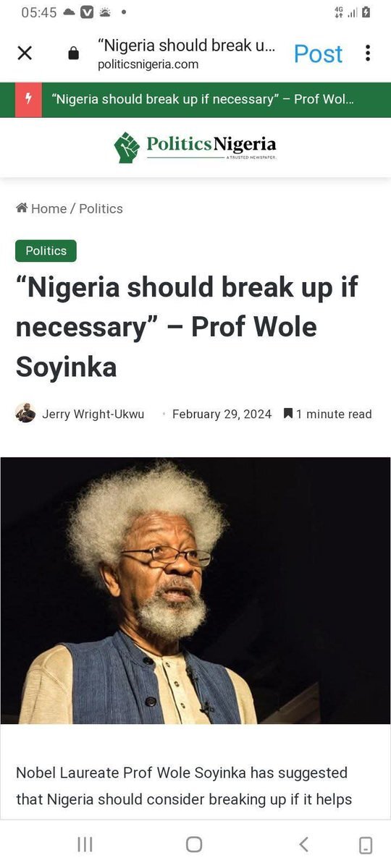The width and height of the screenshot is (391, 868).
Task: Tap the screen rotation icon in navigation bar
Action: coord(366,844)
